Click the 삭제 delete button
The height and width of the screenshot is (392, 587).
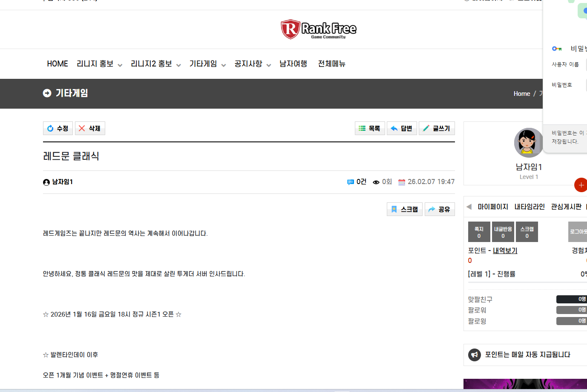tap(90, 128)
